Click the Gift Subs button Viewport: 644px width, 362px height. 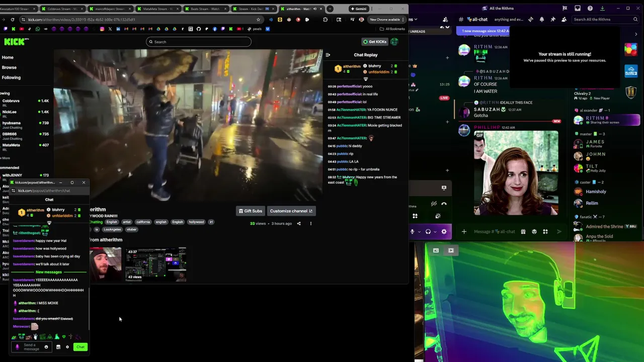[x=250, y=211]
